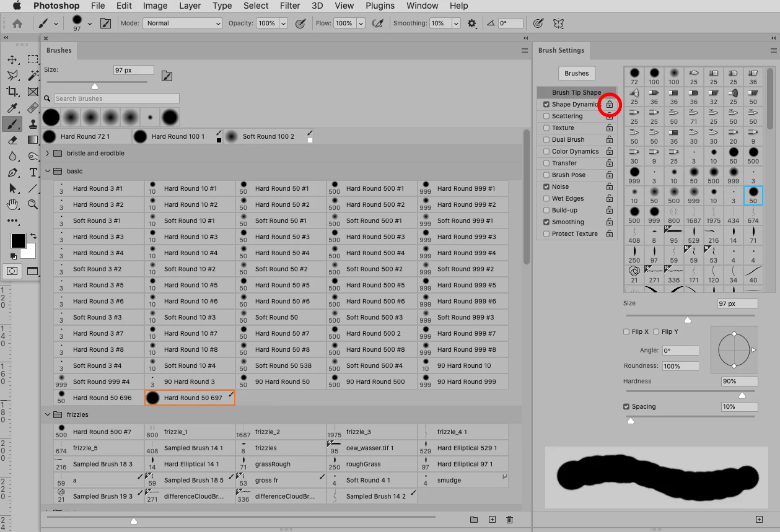Open Brushes panel flyout menu

coord(525,51)
